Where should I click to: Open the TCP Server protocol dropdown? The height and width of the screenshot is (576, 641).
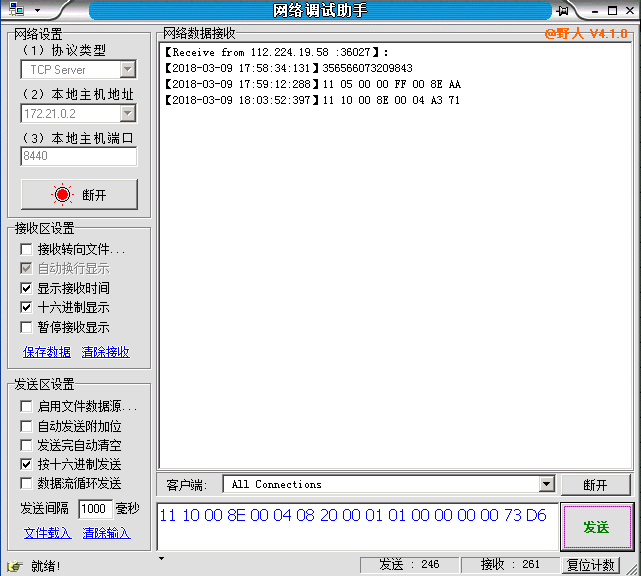click(128, 69)
